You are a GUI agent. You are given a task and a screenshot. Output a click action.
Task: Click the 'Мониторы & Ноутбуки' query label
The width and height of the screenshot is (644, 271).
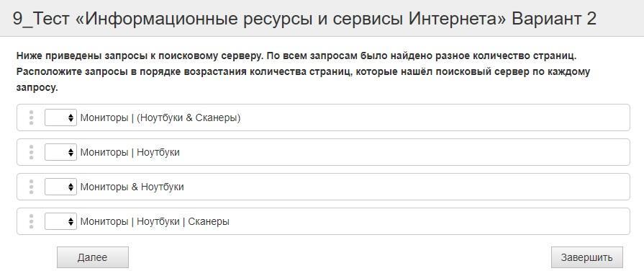coord(132,187)
